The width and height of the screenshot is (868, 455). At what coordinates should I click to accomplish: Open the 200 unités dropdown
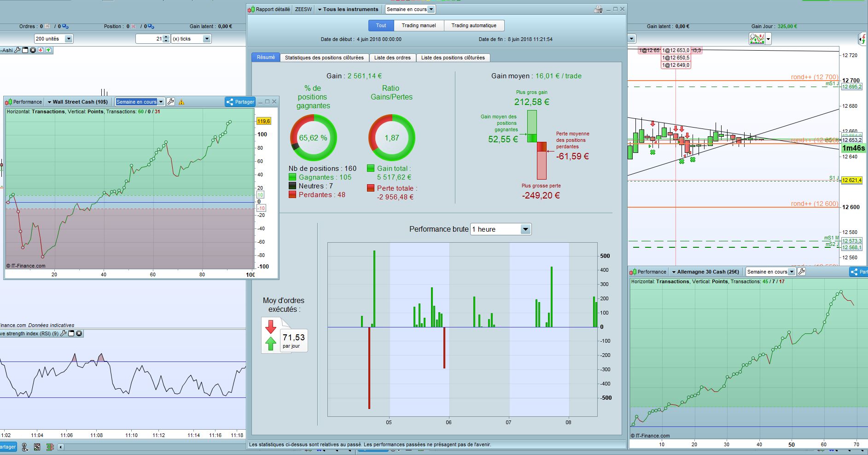click(x=54, y=39)
